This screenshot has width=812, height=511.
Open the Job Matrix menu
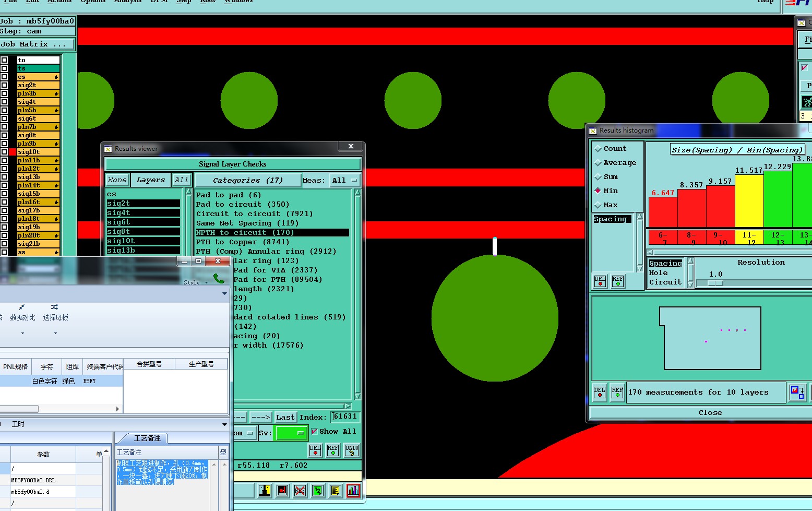tap(38, 44)
